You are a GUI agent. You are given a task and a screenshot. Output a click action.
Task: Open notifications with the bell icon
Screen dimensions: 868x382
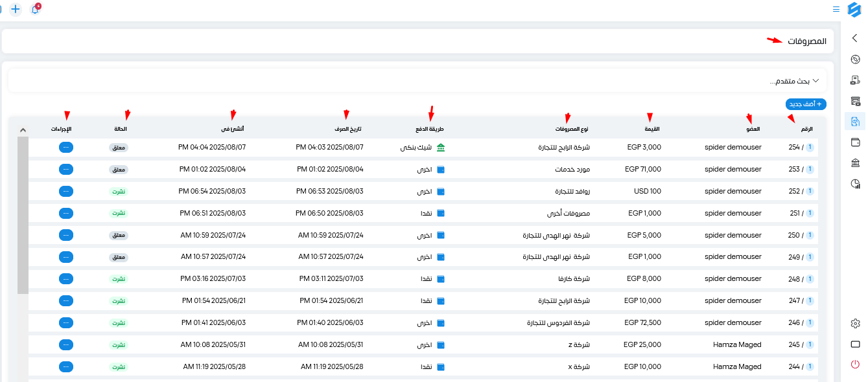36,10
